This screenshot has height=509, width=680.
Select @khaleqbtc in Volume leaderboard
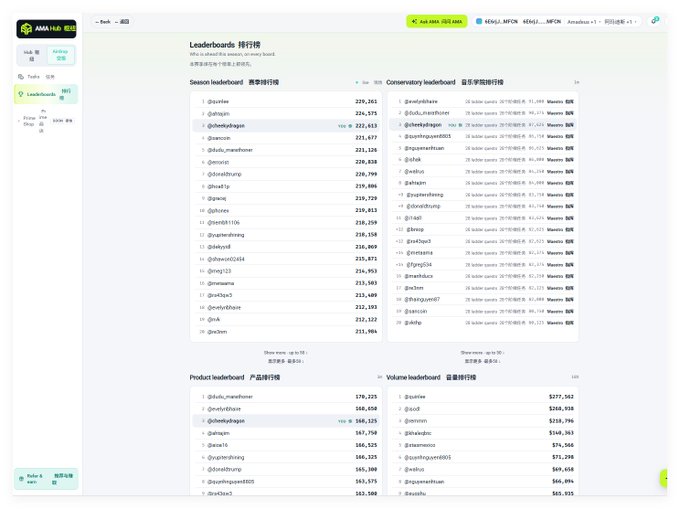(418, 433)
